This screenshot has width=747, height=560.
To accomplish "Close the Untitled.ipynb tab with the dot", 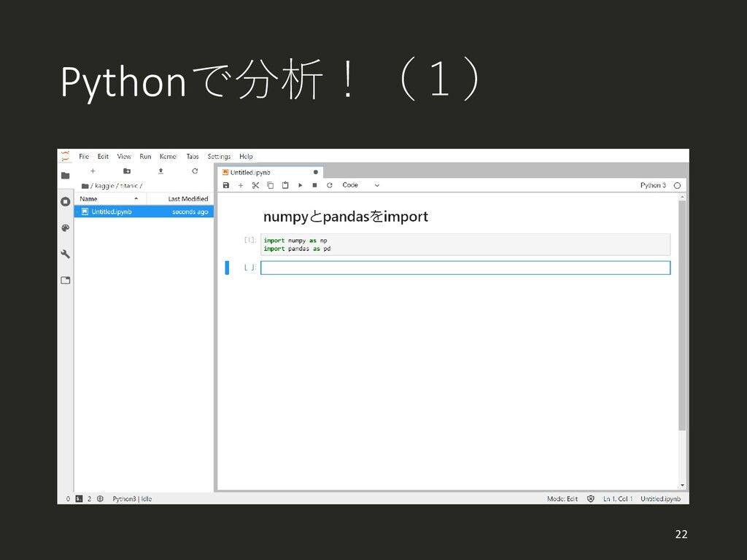I will click(x=315, y=172).
